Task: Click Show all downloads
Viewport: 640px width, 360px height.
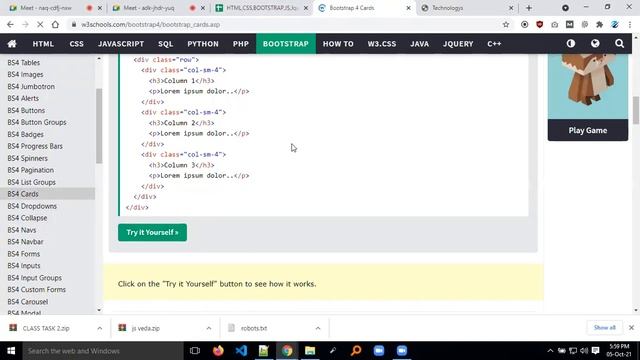Action: (604, 328)
